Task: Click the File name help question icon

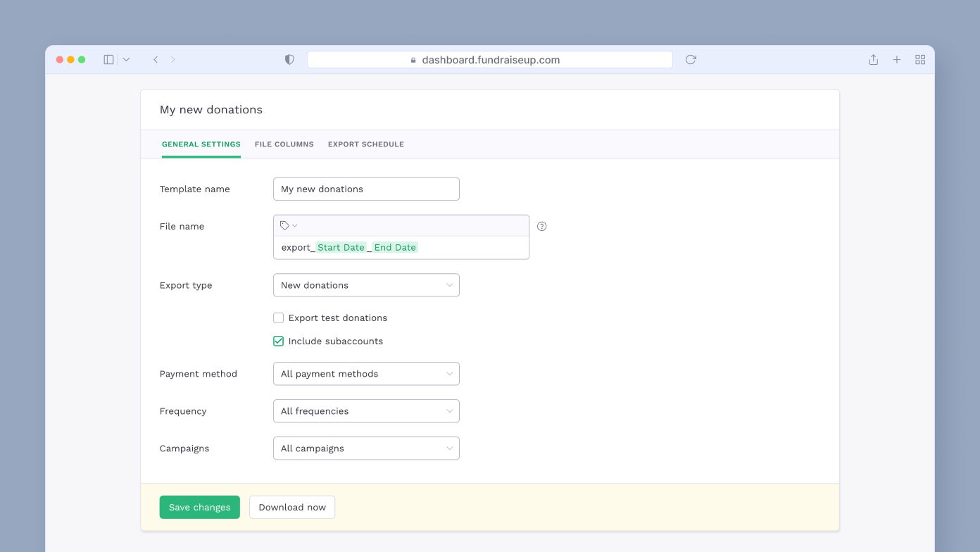Action: click(541, 226)
